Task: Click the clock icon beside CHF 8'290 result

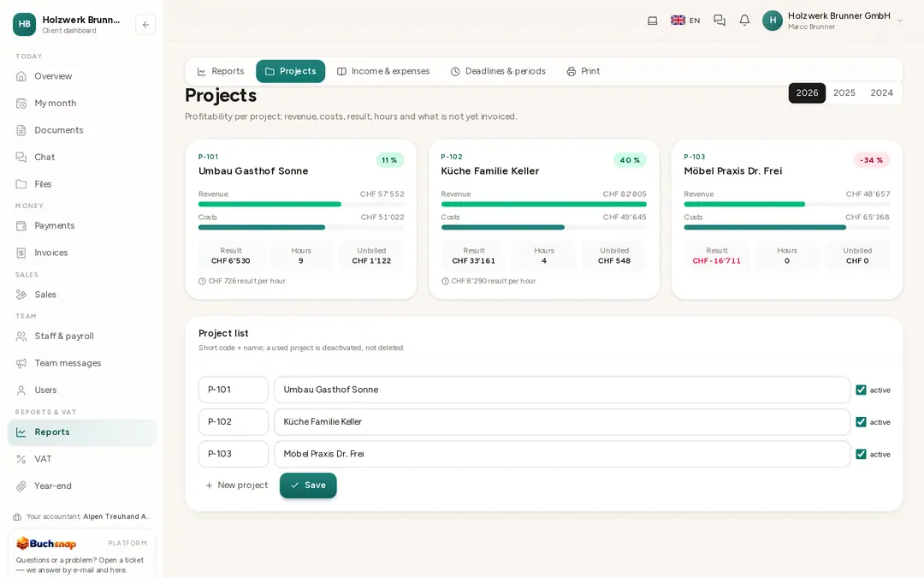Action: point(445,282)
